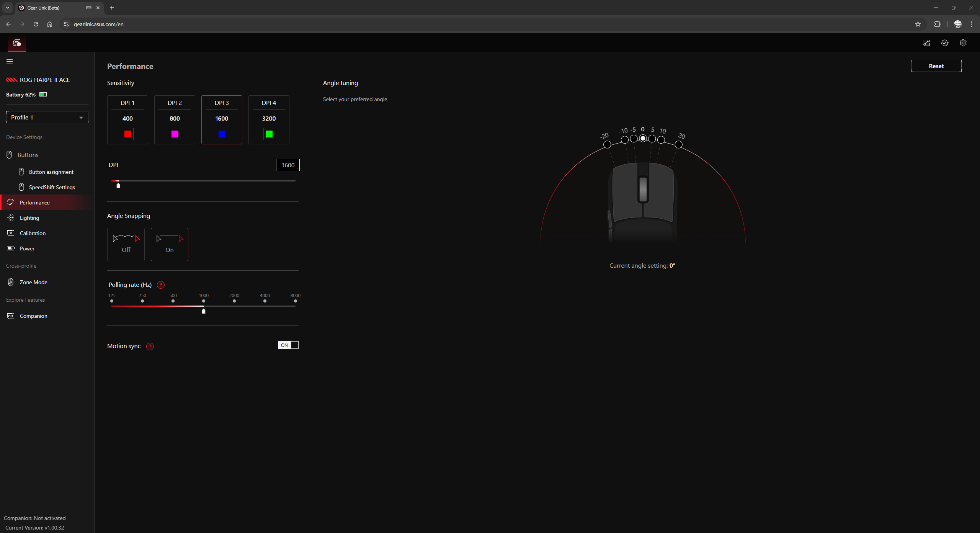
Task: Click the device list icon in top-left
Action: coord(17,43)
